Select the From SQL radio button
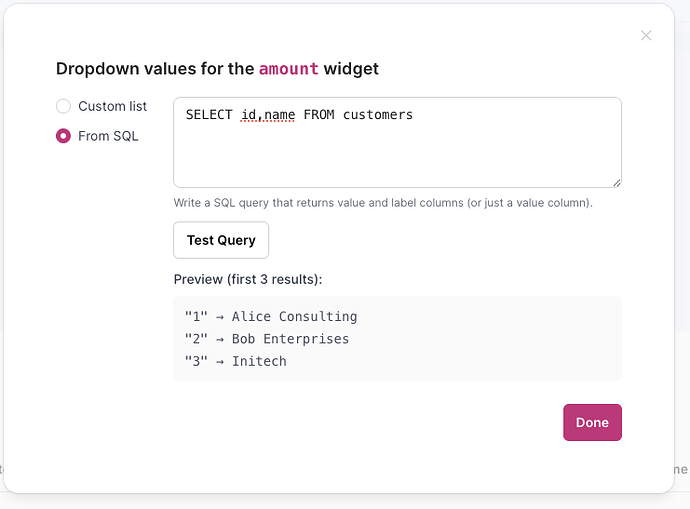Screen dimensions: 690x509 (x=63, y=136)
